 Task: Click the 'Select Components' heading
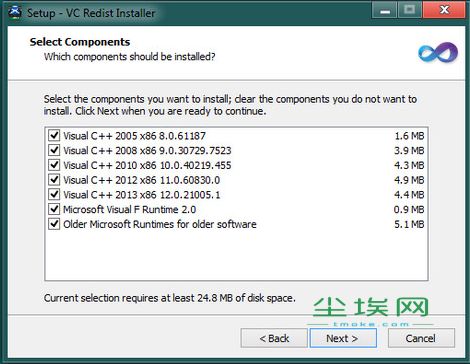coord(80,42)
